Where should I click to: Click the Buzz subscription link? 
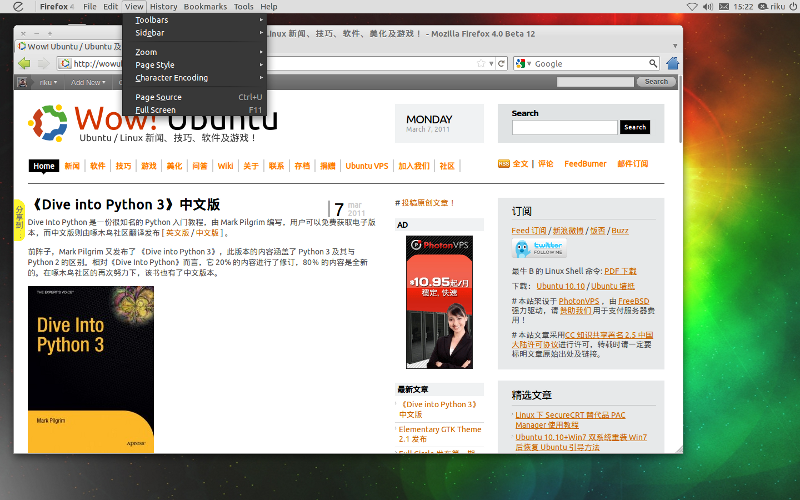click(x=620, y=231)
